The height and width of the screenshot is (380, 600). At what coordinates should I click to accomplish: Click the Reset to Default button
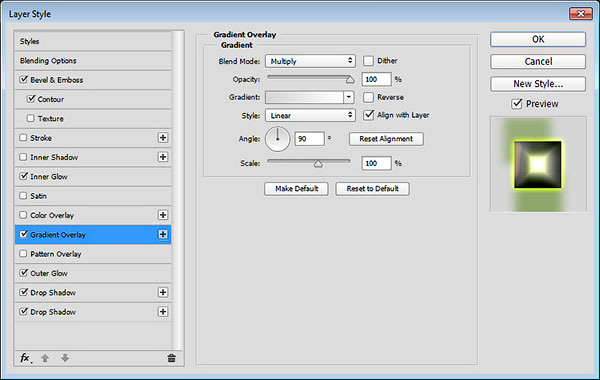(372, 189)
